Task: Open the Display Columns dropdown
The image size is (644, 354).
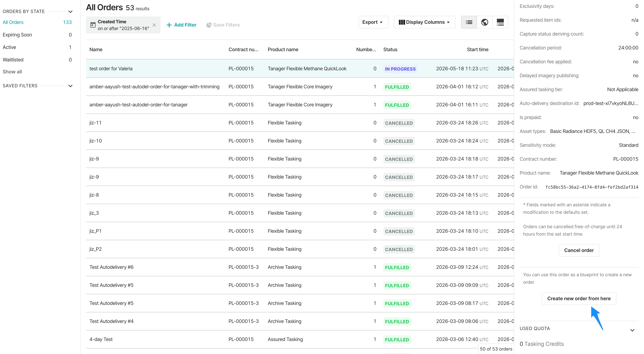Action: 425,22
